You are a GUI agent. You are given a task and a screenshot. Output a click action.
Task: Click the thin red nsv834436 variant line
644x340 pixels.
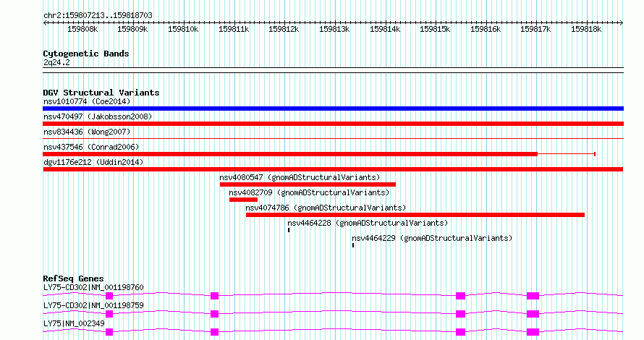point(333,139)
